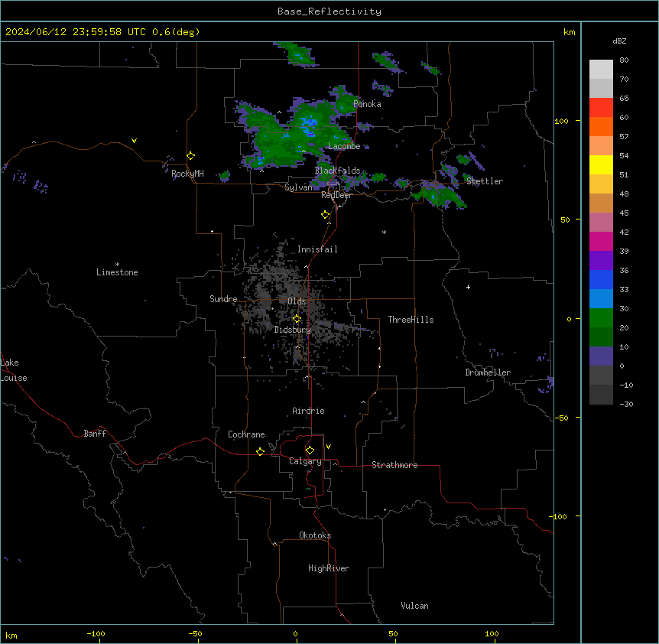
Task: Click the ThreeHills city label
Action: click(411, 320)
